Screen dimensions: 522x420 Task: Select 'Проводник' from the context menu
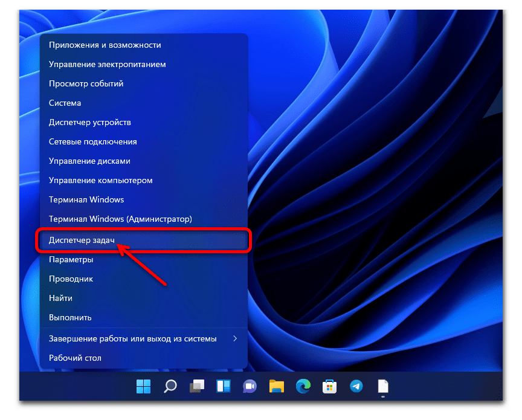click(144, 279)
